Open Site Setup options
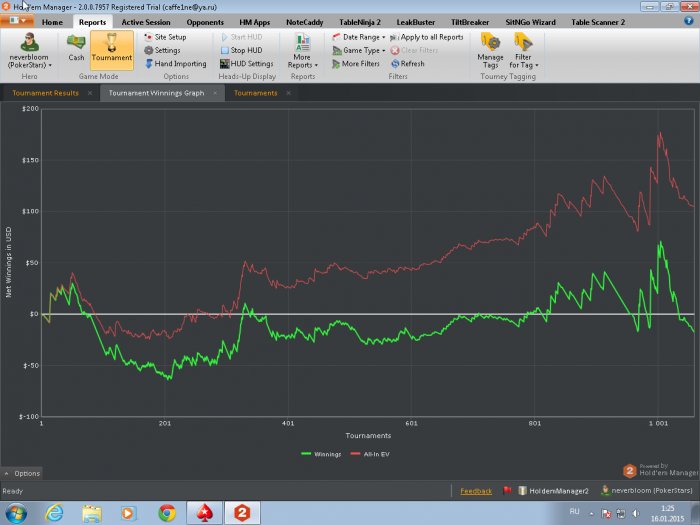The width and height of the screenshot is (700, 525). [165, 37]
